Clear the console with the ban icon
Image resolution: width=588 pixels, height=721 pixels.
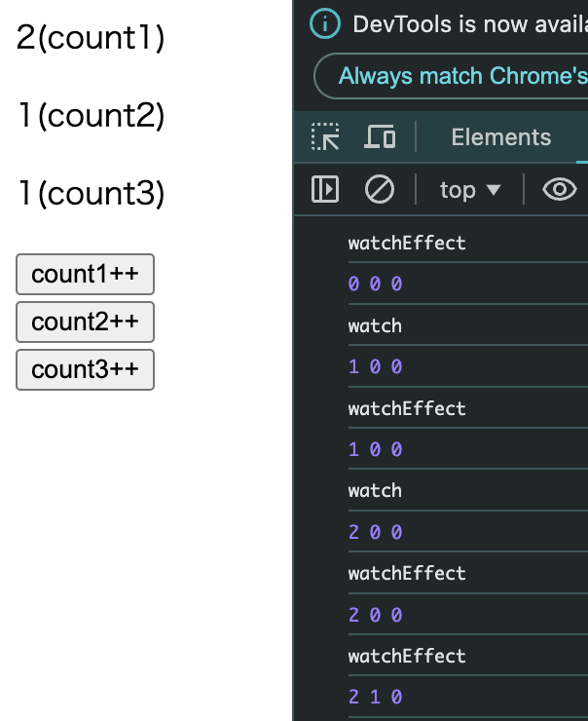click(x=380, y=189)
